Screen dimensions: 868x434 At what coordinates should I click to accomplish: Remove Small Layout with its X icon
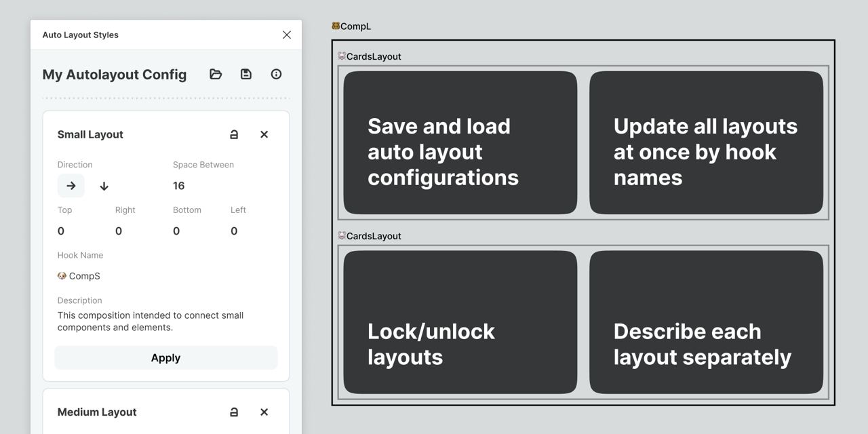(264, 134)
